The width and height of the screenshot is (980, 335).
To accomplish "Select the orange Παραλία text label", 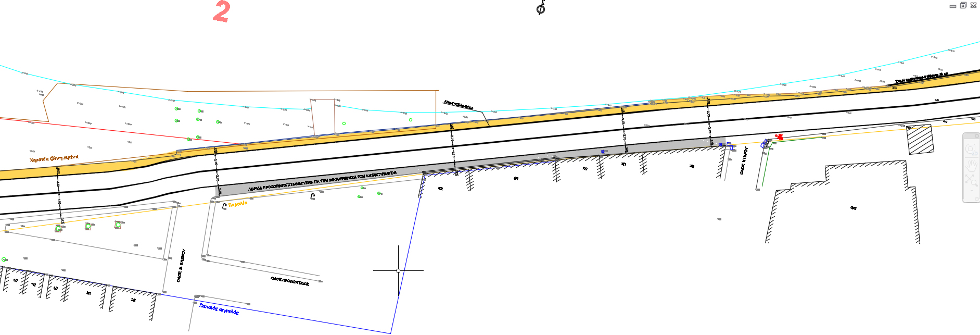I will pos(238,204).
